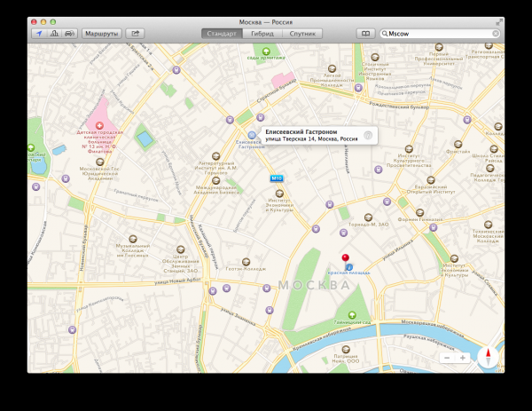Click Институт Экономики и Культуры marker near M10
The width and height of the screenshot is (532, 411).
279,194
